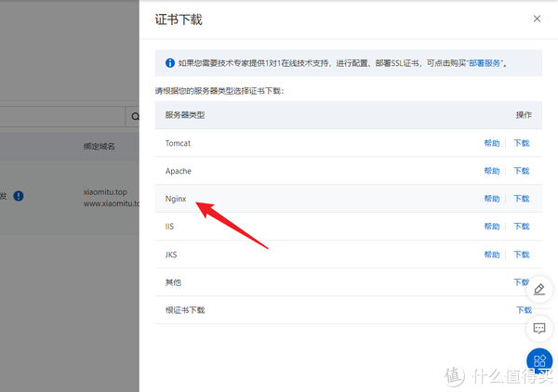Select the JKS row label

tap(171, 255)
